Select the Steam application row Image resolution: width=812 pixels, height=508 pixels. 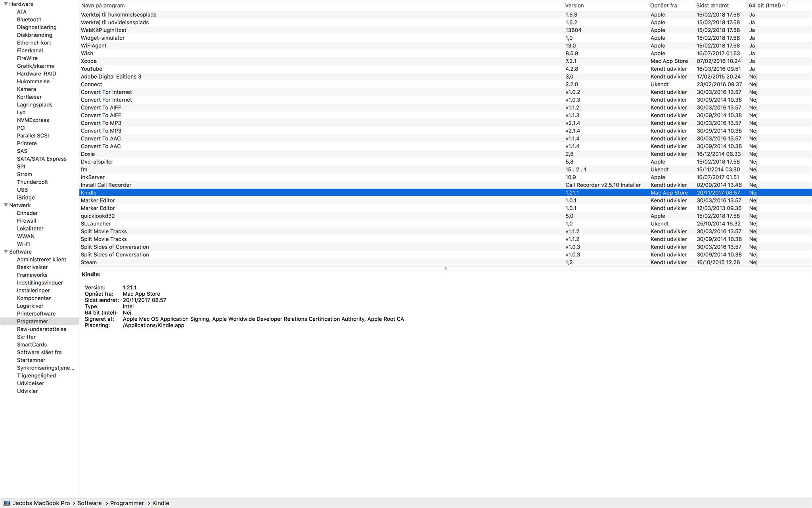pos(89,262)
